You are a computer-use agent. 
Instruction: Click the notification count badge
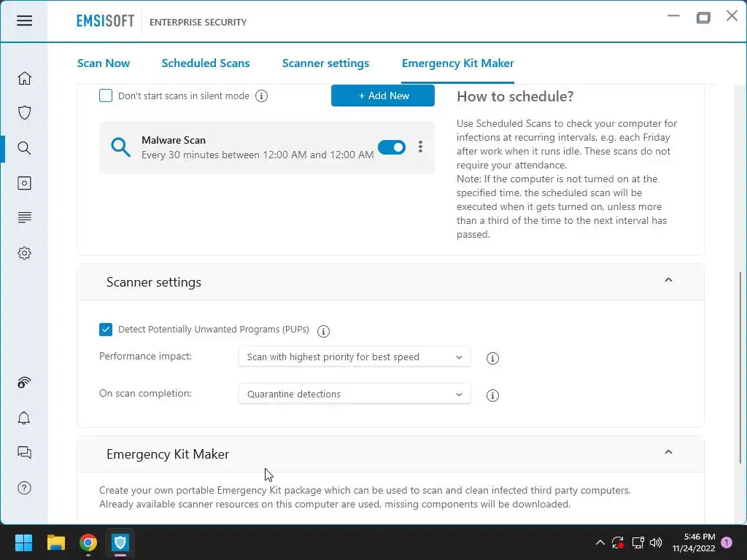(x=727, y=542)
